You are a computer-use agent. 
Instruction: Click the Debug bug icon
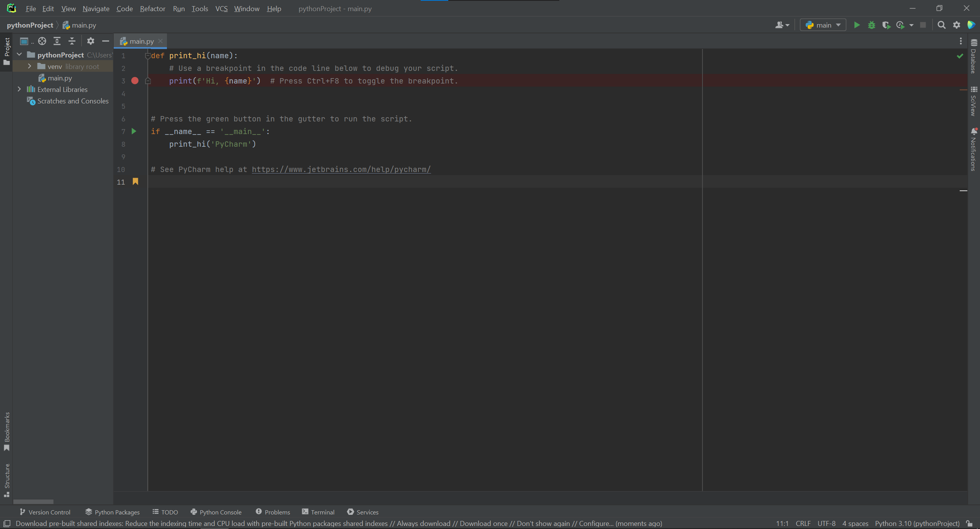tap(872, 25)
